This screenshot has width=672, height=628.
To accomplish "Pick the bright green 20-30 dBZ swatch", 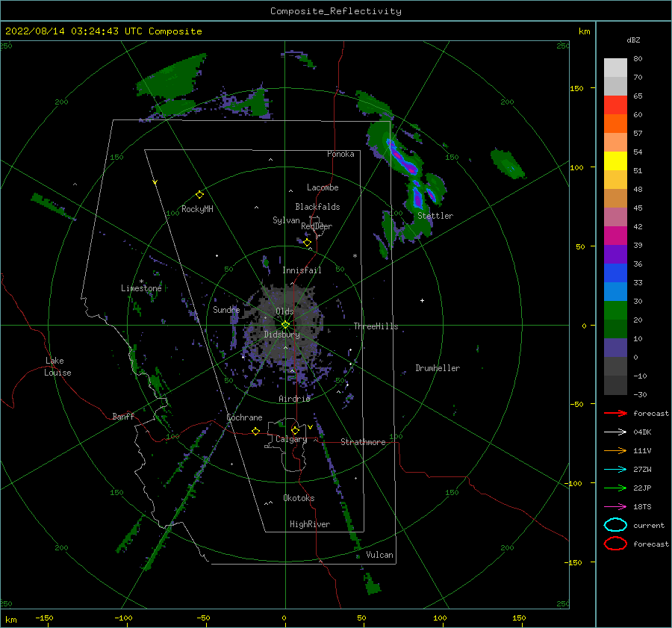I will [x=615, y=311].
